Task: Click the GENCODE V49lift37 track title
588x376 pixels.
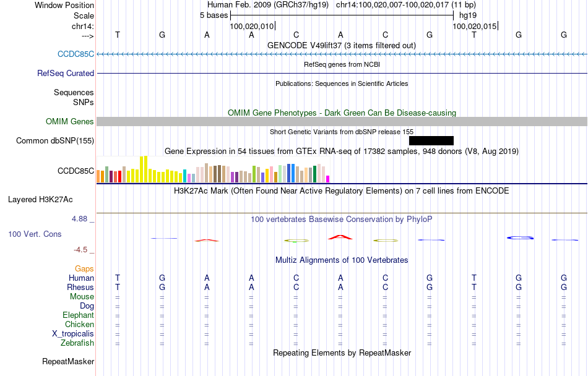Action: tap(341, 45)
